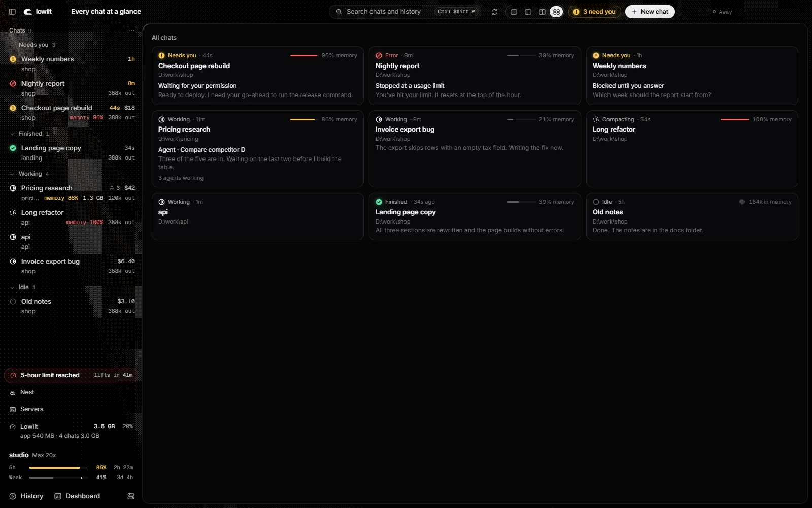This screenshot has width=812, height=508.
Task: Open the History view
Action: coord(26,496)
